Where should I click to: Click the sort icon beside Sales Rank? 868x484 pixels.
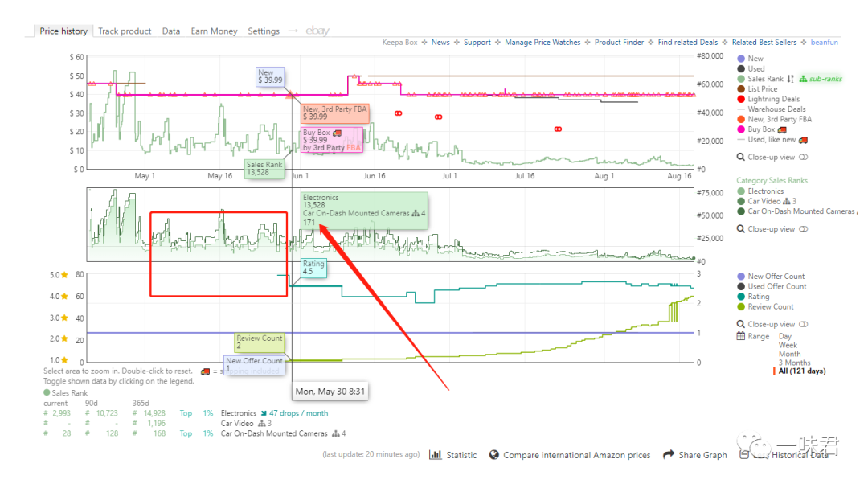pyautogui.click(x=791, y=79)
